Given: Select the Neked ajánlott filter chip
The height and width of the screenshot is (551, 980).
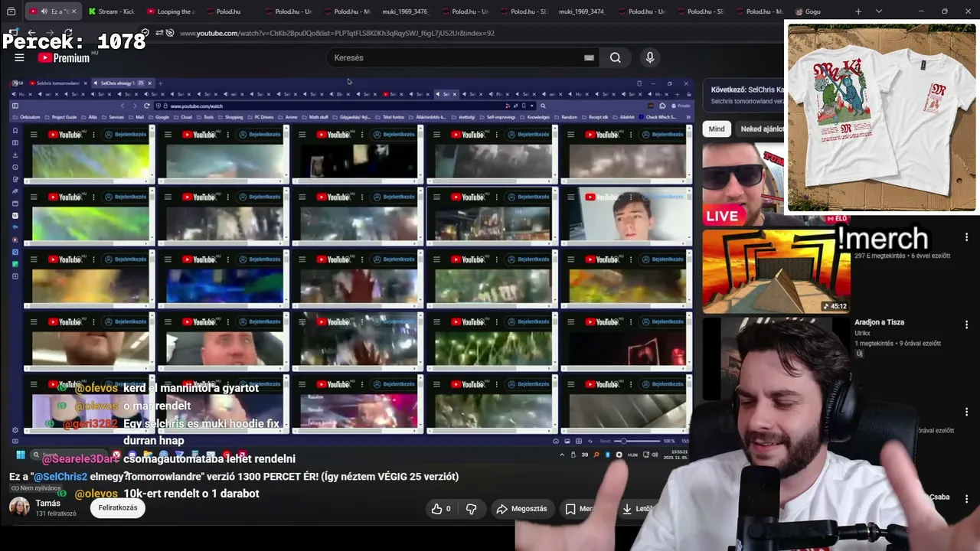Looking at the screenshot, I should [762, 129].
